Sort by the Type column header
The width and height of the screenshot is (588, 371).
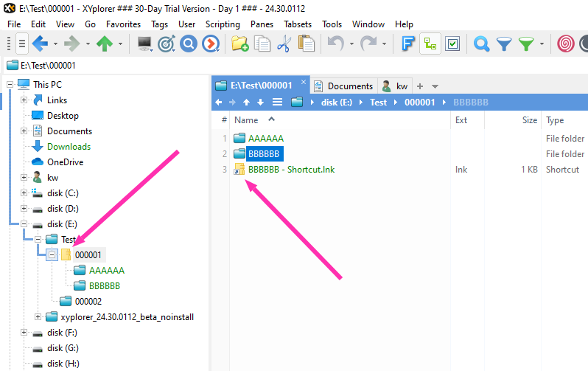[x=555, y=120]
